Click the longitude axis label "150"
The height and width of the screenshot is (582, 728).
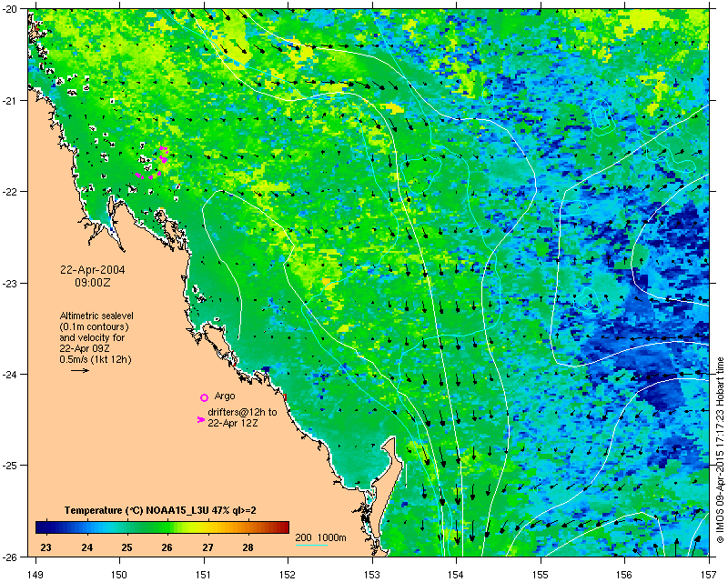(x=119, y=575)
